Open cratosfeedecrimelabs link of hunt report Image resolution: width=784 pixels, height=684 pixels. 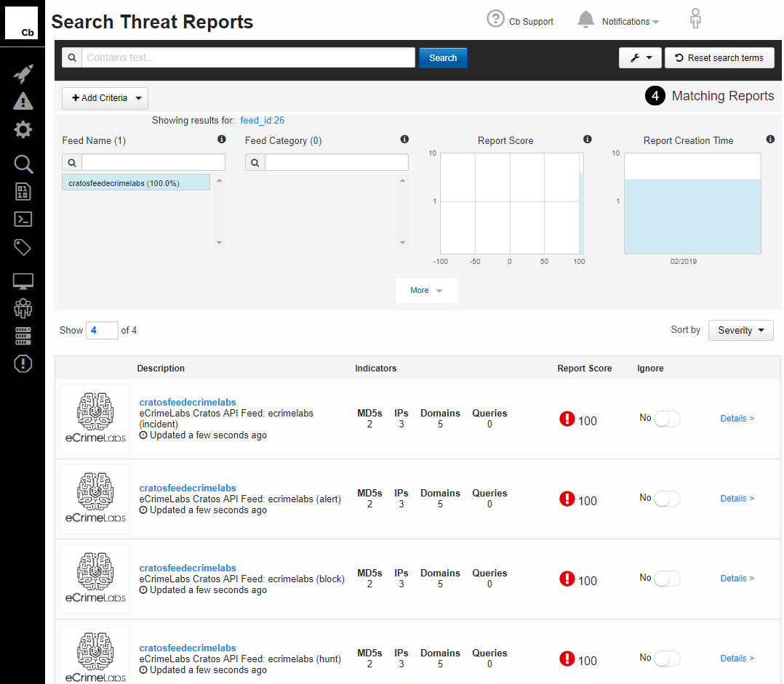tap(188, 648)
